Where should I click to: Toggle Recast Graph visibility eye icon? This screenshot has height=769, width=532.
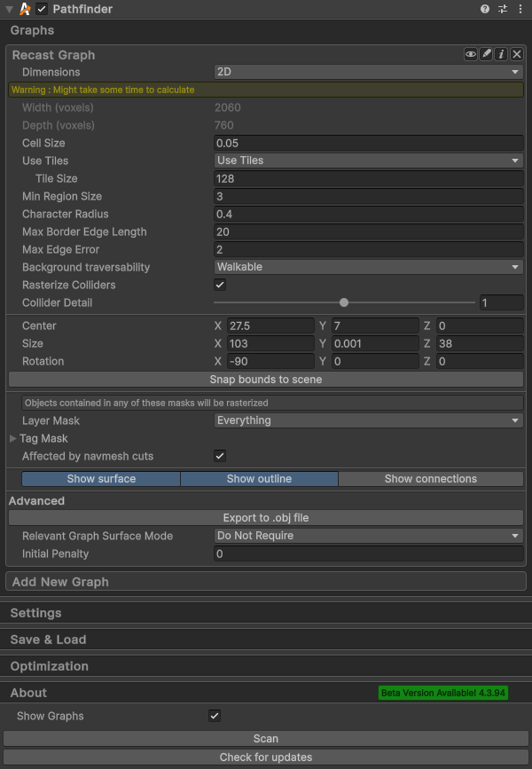point(470,54)
